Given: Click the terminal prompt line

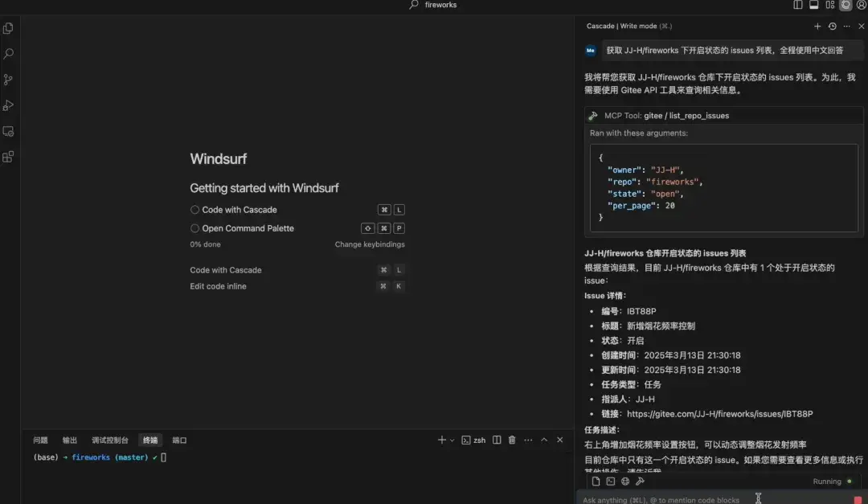Looking at the screenshot, I should point(100,457).
